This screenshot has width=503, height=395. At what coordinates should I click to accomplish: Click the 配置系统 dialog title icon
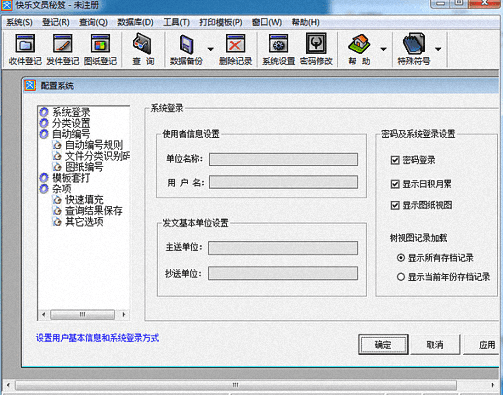click(30, 86)
